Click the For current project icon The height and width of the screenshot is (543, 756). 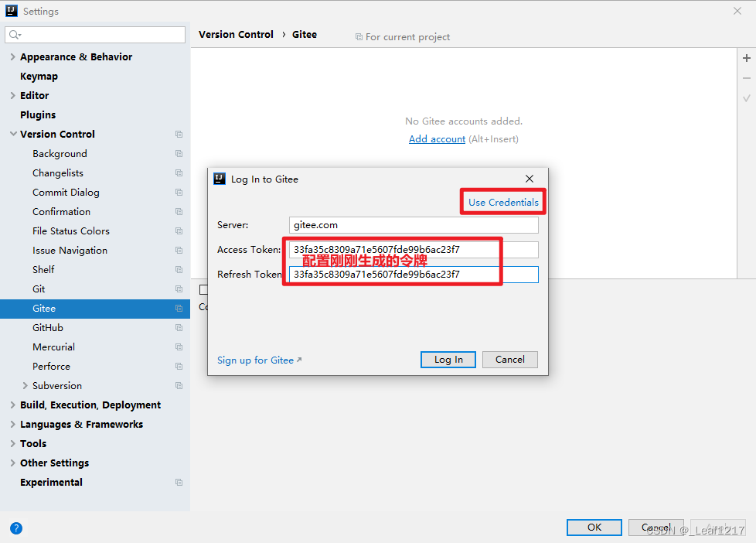tap(359, 36)
